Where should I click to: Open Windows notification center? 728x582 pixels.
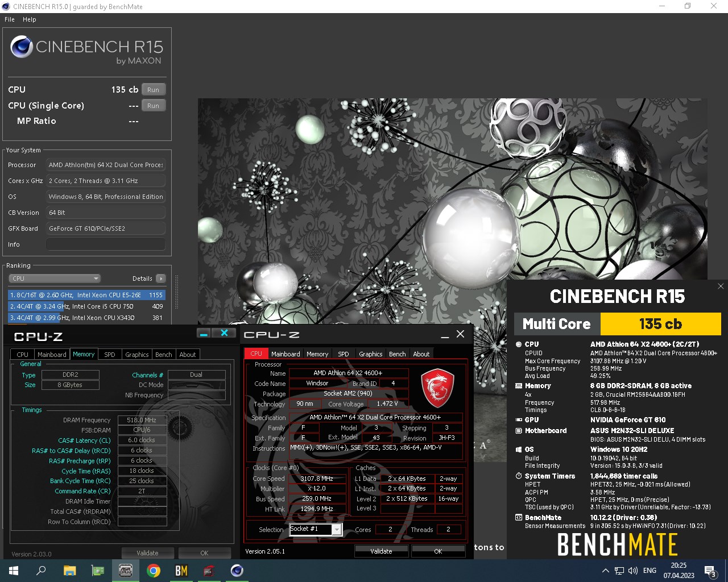710,571
